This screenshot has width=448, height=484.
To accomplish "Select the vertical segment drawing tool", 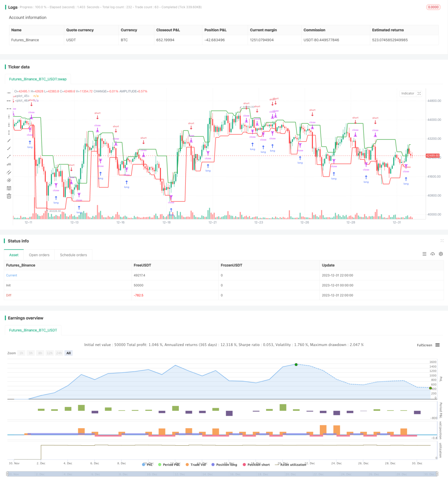I will (x=9, y=132).
